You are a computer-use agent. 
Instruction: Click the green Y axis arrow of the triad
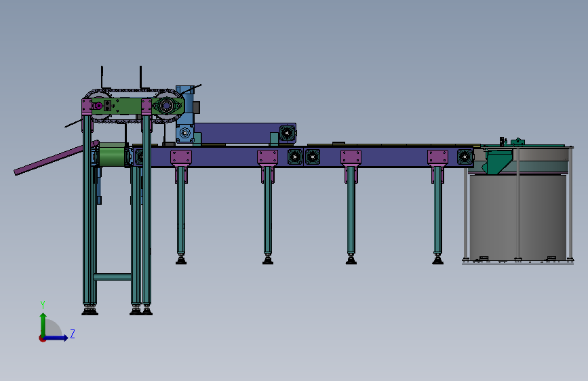[43, 324]
